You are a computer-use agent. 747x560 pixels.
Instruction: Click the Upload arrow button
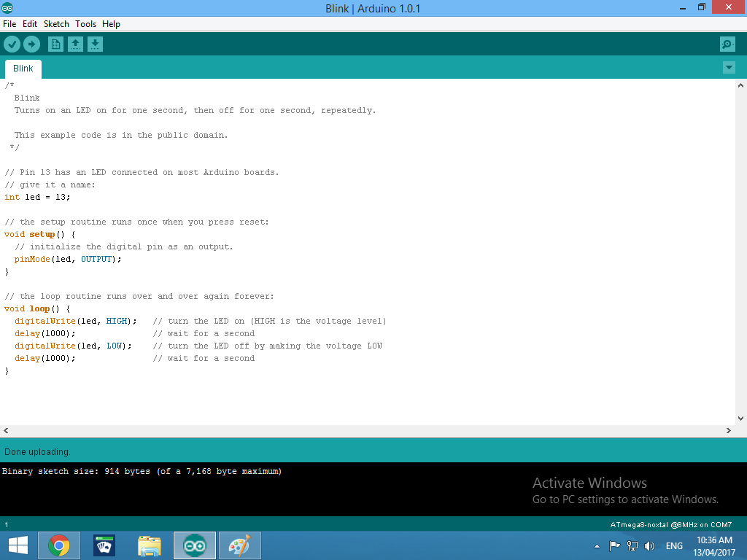pos(32,44)
